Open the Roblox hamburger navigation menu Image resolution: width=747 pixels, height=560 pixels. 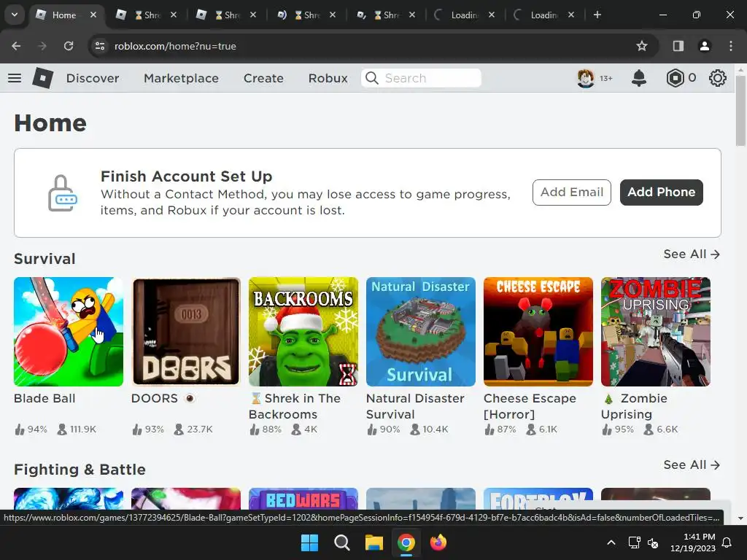(15, 77)
